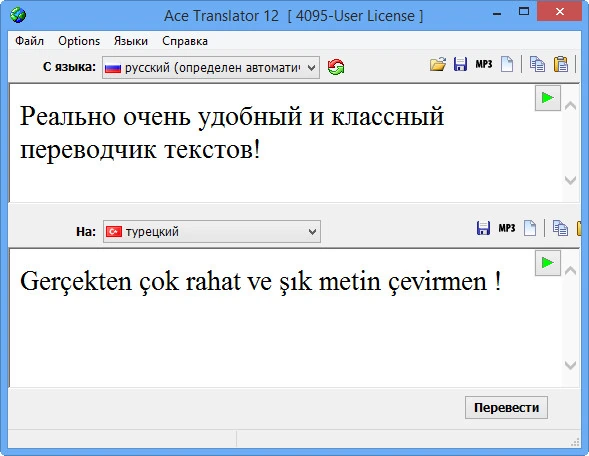Screen dimensions: 589x456
Task: Play the Russian source text aloud
Action: pos(548,98)
